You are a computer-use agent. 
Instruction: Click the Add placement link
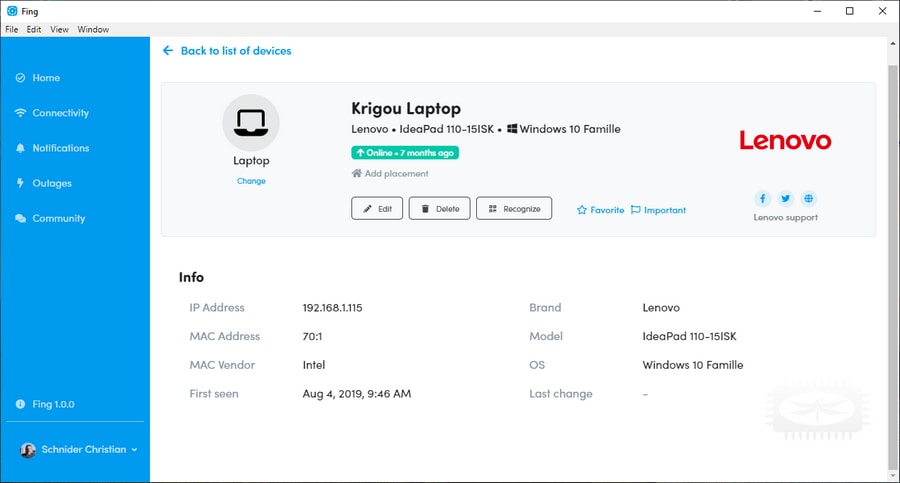[397, 173]
